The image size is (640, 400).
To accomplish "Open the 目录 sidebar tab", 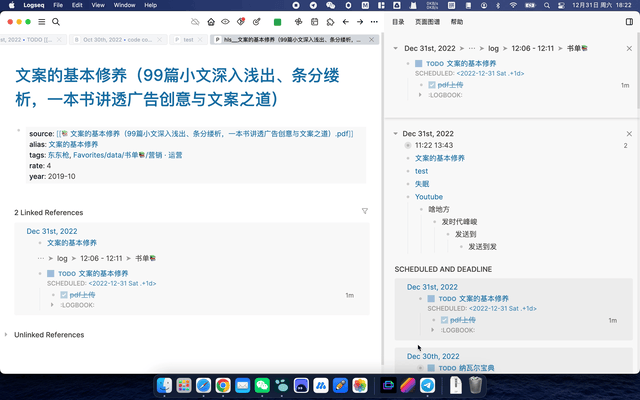I will pos(398,22).
